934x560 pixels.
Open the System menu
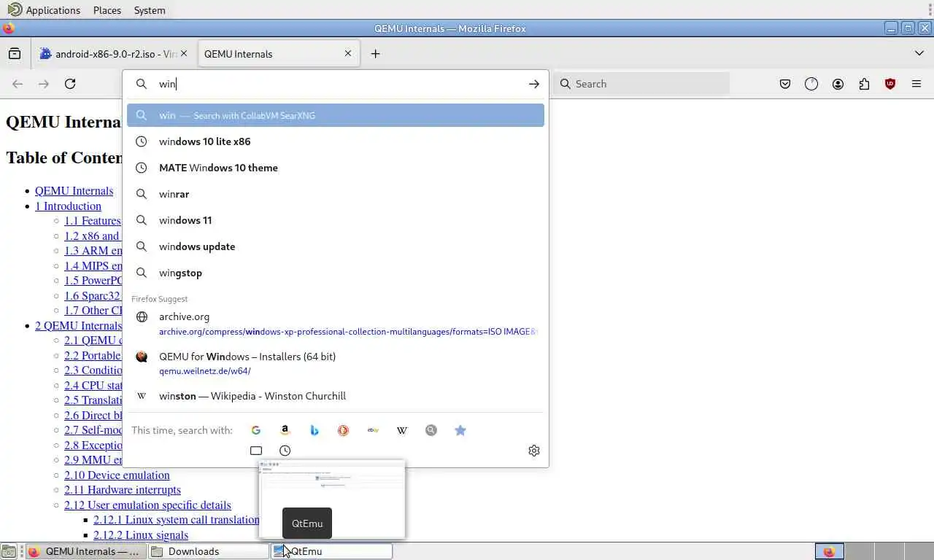point(150,10)
